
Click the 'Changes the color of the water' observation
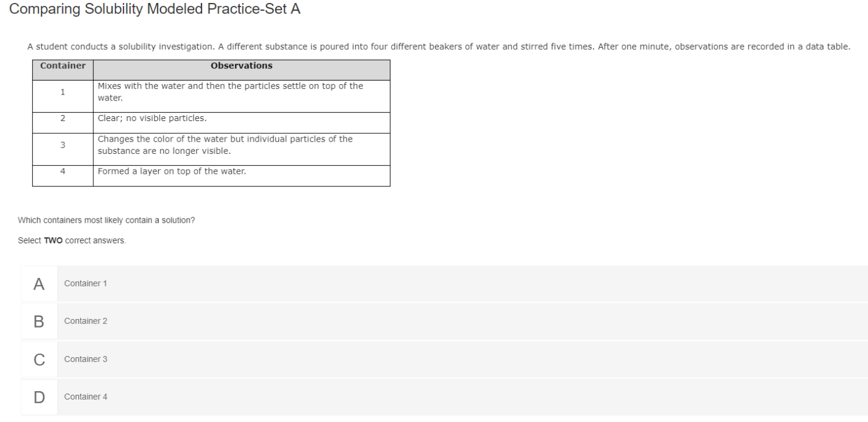225,145
